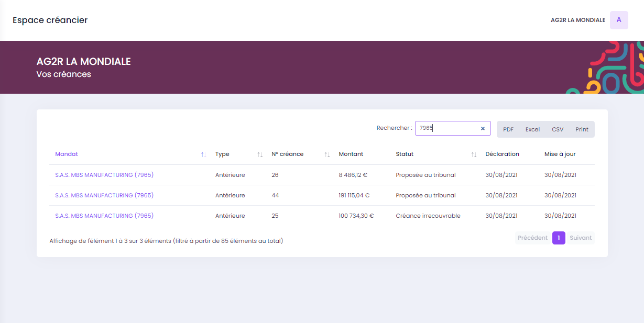Click the créance number 44 cell

pos(275,195)
